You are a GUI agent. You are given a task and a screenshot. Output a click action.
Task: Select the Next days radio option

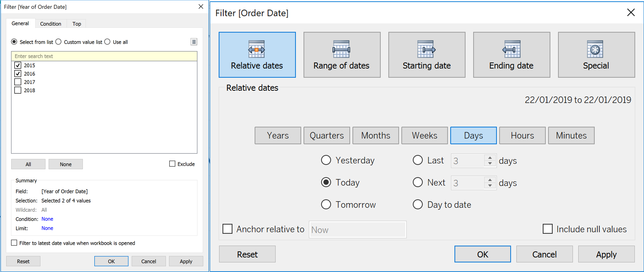[418, 182]
